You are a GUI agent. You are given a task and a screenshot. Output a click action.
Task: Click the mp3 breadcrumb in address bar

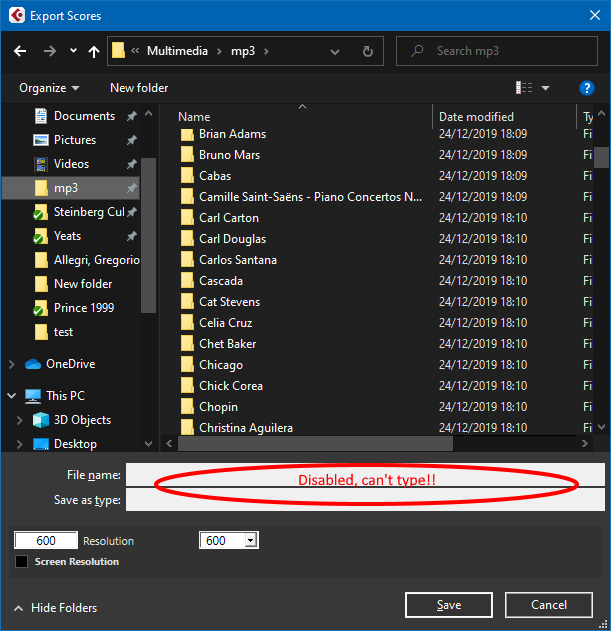pos(243,51)
